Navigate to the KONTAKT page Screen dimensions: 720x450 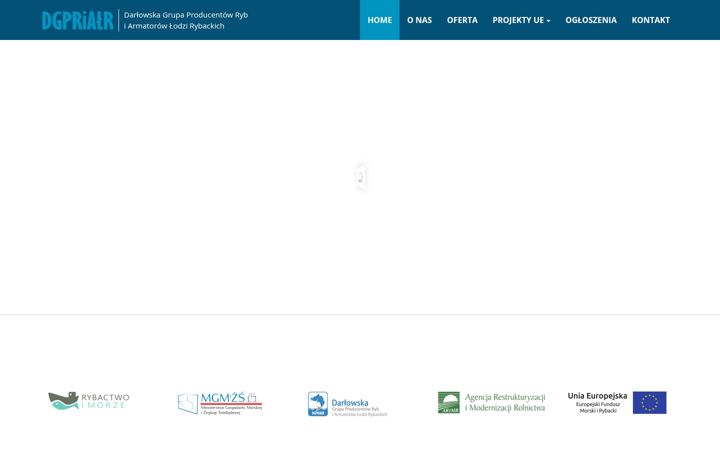click(650, 20)
